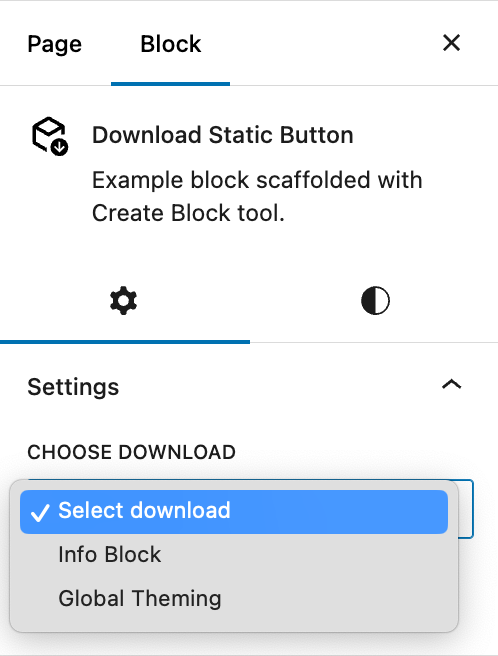
Task: Click the checkmark beside Select download
Action: pyautogui.click(x=40, y=512)
